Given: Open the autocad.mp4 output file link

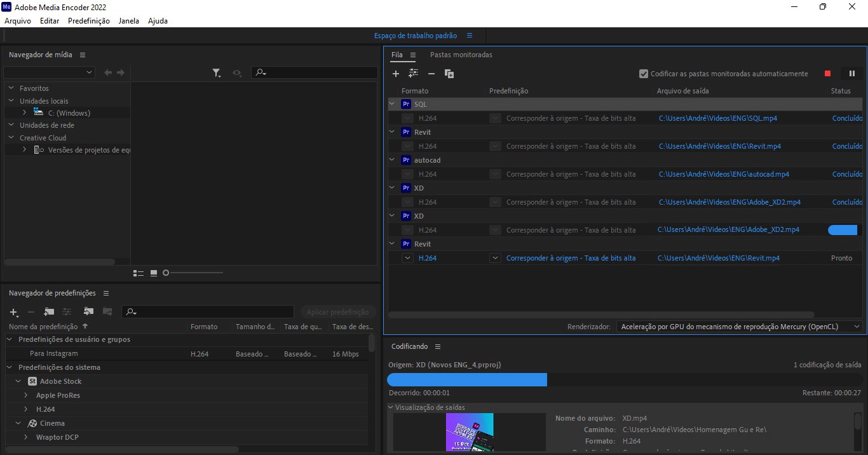Looking at the screenshot, I should (x=724, y=174).
